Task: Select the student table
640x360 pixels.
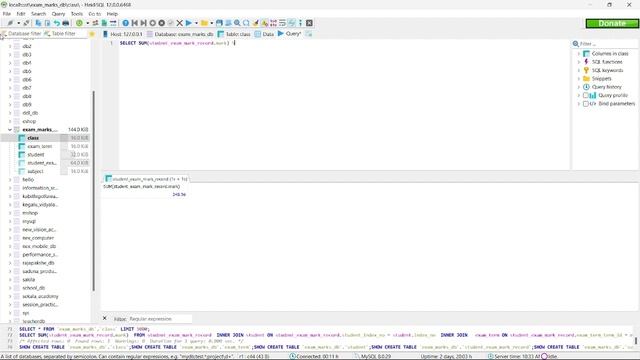Action: click(36, 155)
